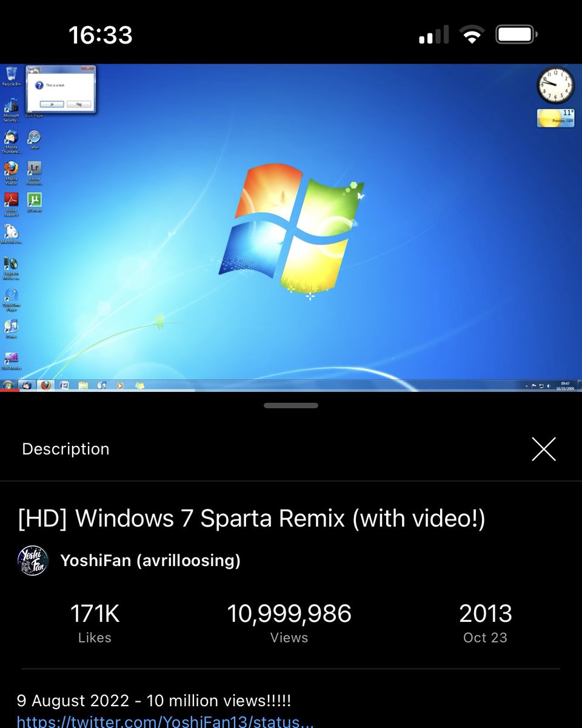Click the analog clock desktop gadget
This screenshot has width=582, height=728.
[x=555, y=86]
